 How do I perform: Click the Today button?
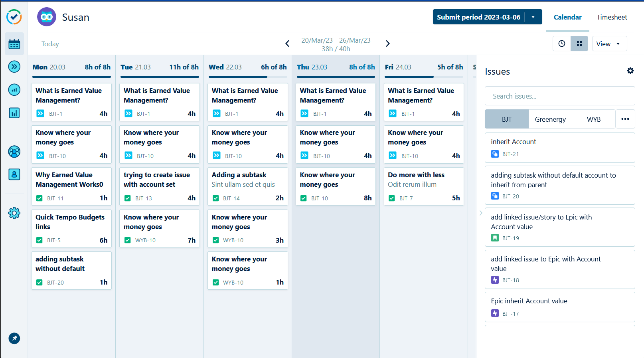50,44
